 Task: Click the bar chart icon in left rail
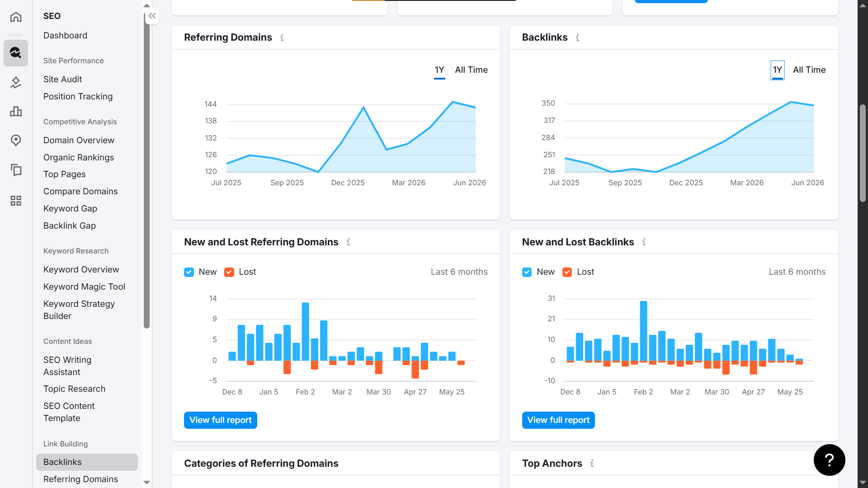[x=16, y=111]
